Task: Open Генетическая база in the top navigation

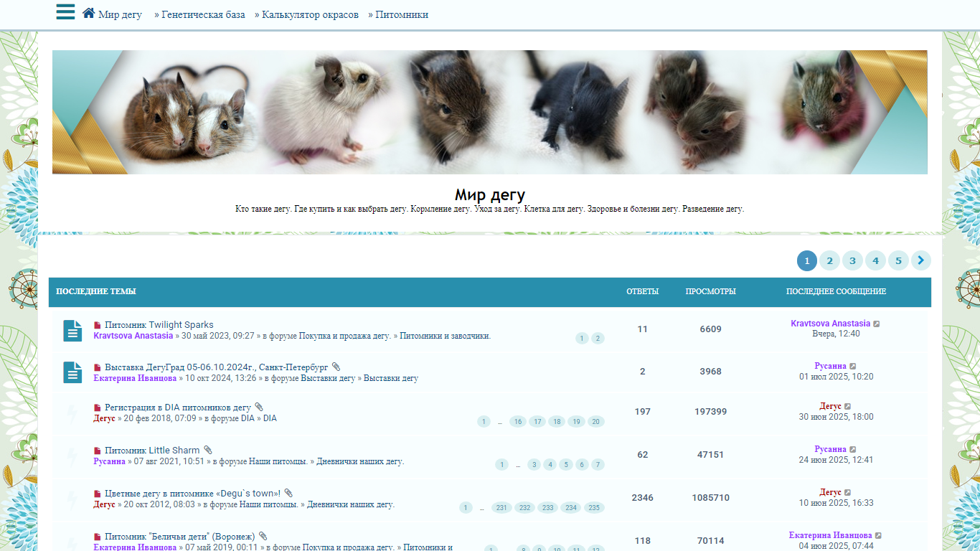Action: click(203, 14)
